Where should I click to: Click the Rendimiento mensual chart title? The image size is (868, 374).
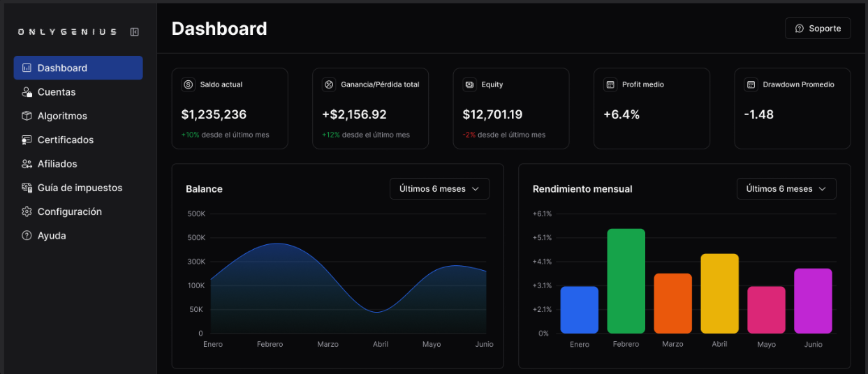coord(582,189)
